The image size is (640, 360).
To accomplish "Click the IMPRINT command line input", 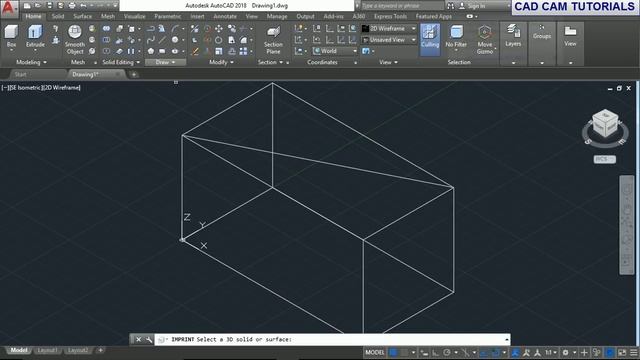I will tap(332, 340).
